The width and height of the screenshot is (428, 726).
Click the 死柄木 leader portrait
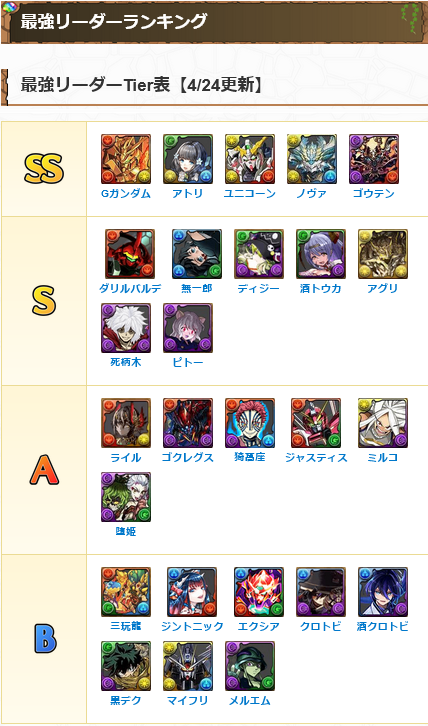(x=126, y=328)
